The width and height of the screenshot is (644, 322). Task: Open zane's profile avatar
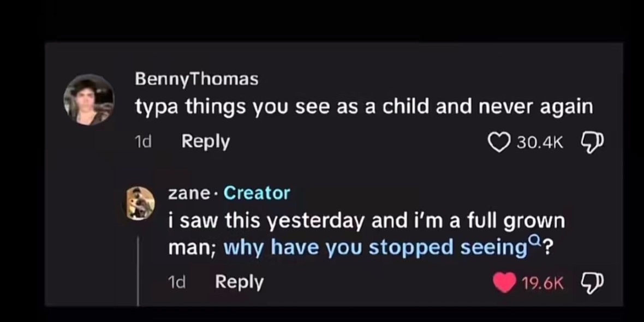(140, 203)
